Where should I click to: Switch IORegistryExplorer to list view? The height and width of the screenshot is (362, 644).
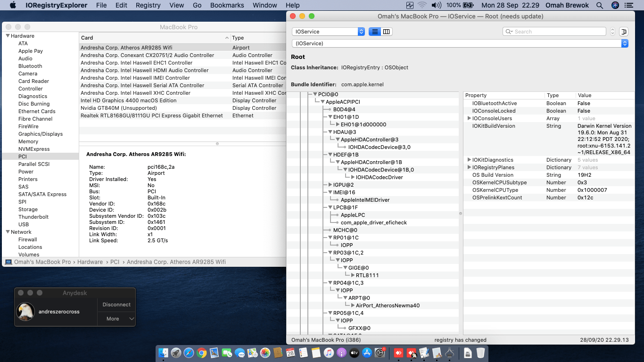375,32
